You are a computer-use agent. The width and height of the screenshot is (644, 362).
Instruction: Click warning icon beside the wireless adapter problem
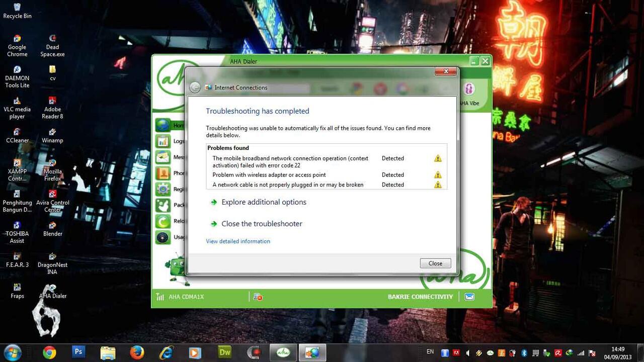(x=438, y=175)
